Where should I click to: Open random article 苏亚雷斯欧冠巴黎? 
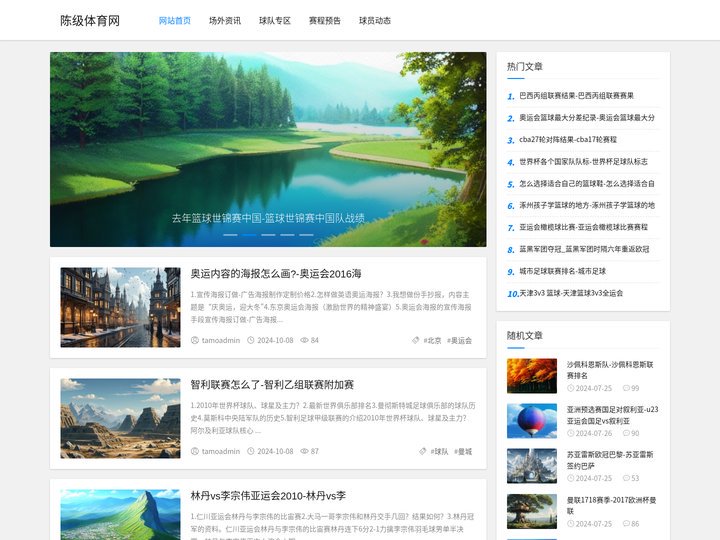pos(610,460)
